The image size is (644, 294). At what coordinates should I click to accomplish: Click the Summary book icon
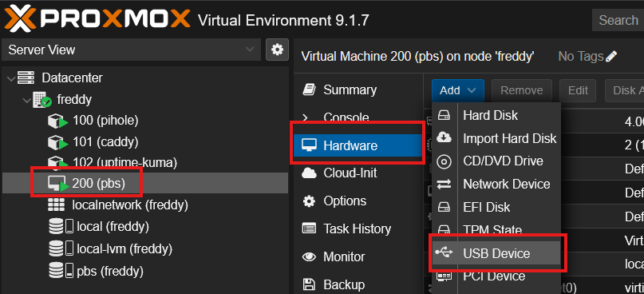coord(309,90)
